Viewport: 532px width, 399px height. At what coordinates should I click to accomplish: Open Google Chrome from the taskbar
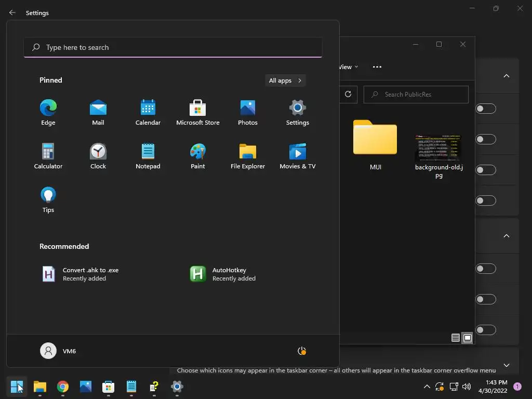[63, 387]
